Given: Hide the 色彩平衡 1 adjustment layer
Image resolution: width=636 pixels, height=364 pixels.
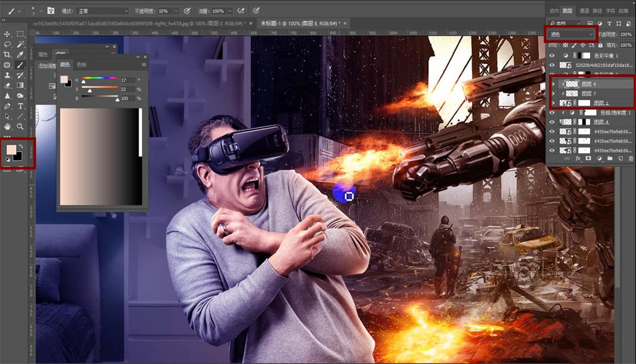Looking at the screenshot, I should click(551, 56).
